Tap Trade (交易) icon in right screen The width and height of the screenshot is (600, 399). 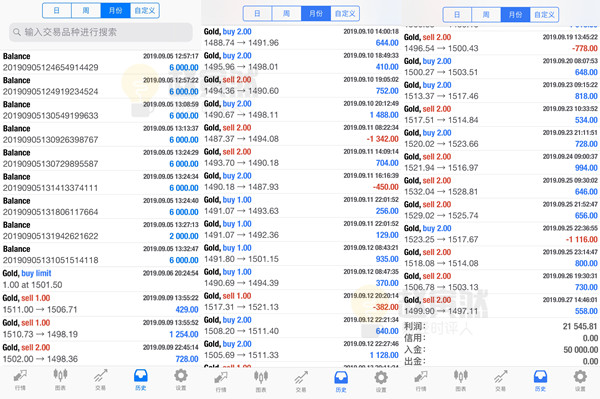coord(501,380)
